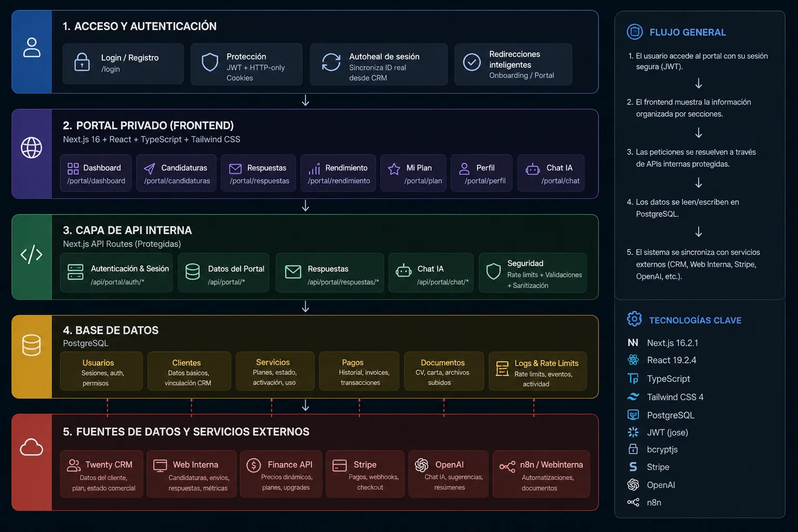Click the PostgreSQL icon in technologies list
The width and height of the screenshot is (798, 532).
click(633, 415)
